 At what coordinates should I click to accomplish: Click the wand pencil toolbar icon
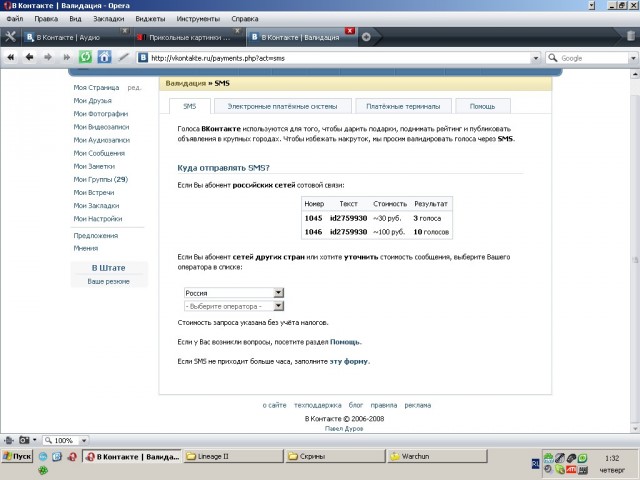[123, 57]
